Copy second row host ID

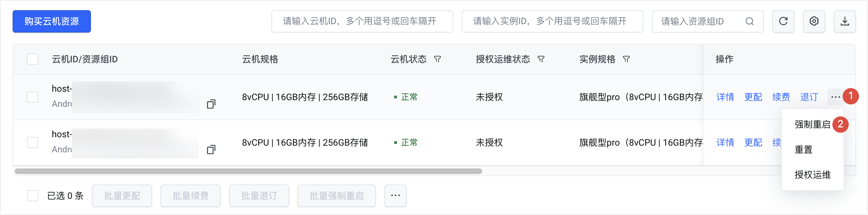click(211, 150)
